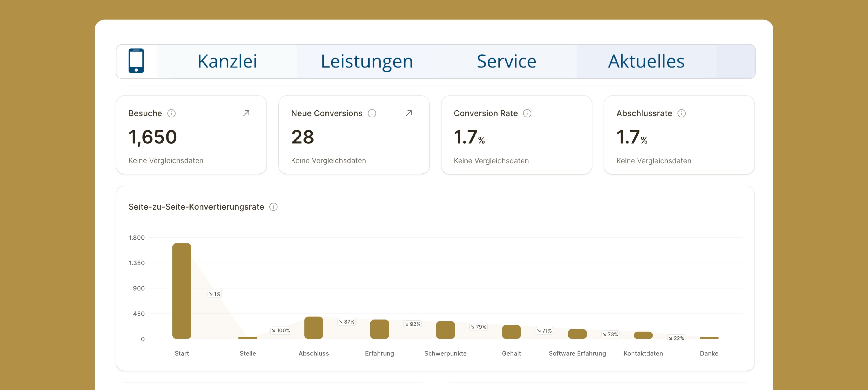Click info icon next to Besuche
Screen dimensions: 868x390
[172, 113]
